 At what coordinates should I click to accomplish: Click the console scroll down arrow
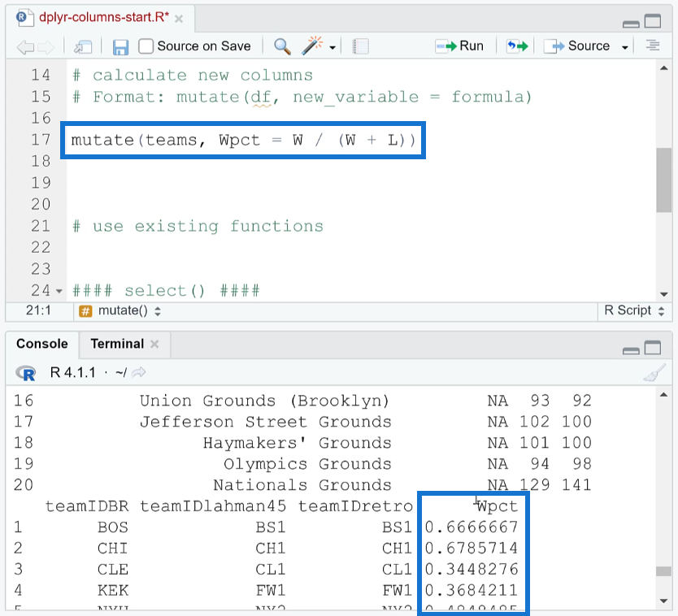click(663, 601)
